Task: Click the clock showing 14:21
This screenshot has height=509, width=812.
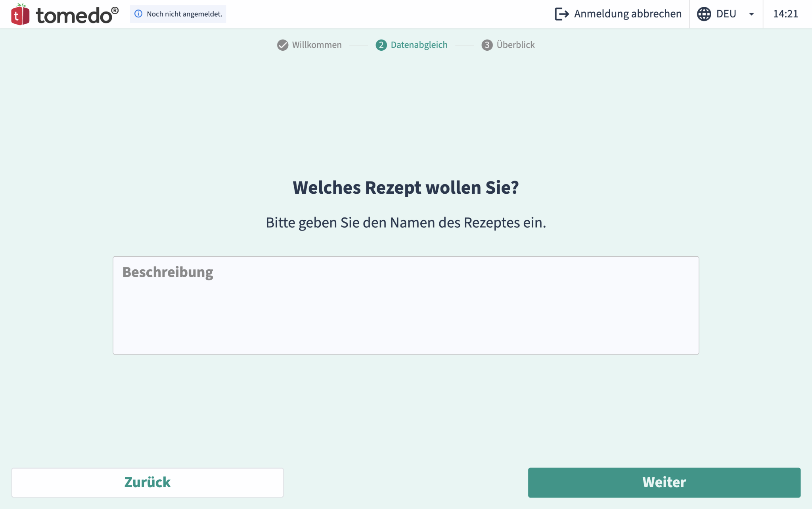Action: click(x=786, y=14)
